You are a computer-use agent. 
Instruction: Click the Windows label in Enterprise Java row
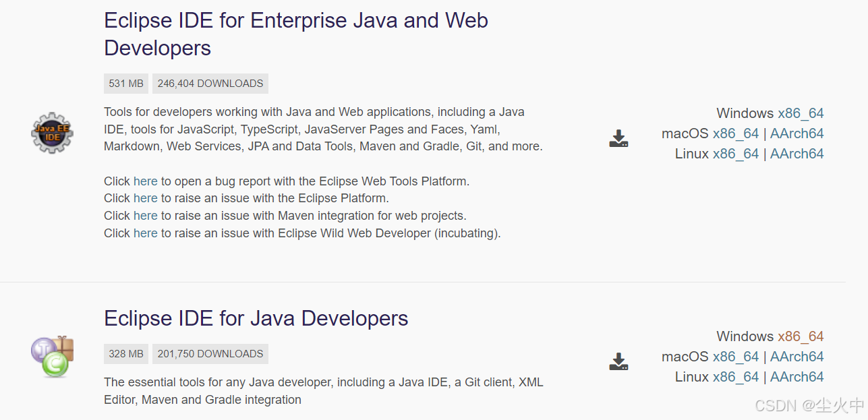click(x=745, y=113)
